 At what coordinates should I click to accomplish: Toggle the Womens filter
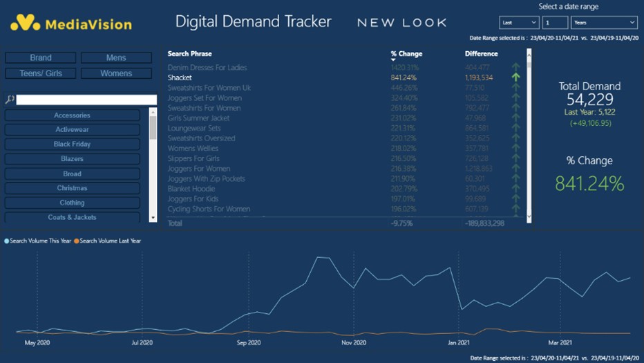(x=116, y=73)
